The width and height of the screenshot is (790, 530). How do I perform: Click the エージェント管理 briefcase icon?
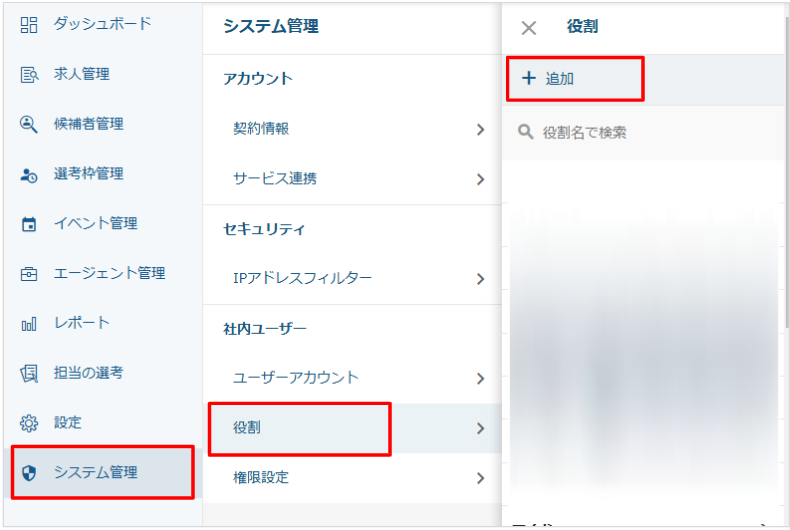28,273
